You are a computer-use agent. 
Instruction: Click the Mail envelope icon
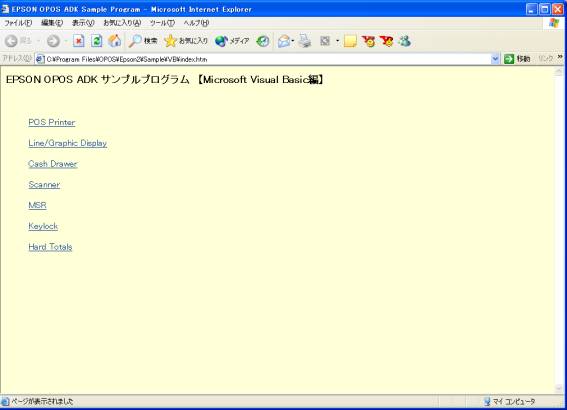(x=284, y=41)
